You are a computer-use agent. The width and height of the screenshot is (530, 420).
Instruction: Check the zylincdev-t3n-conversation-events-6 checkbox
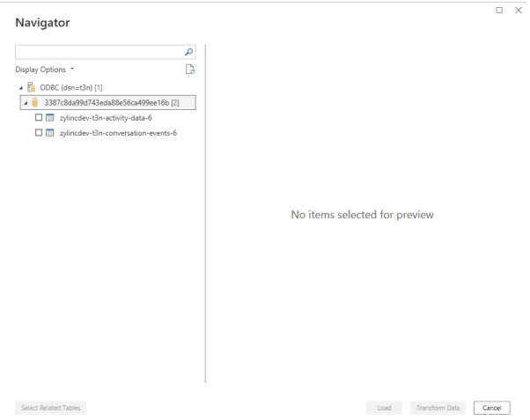39,132
